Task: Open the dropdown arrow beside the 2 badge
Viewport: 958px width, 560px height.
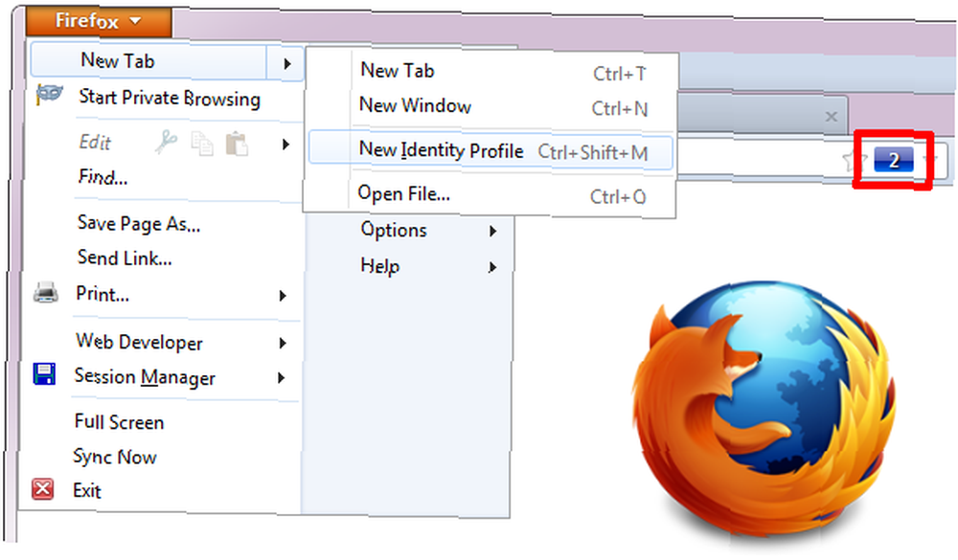Action: pos(930,160)
